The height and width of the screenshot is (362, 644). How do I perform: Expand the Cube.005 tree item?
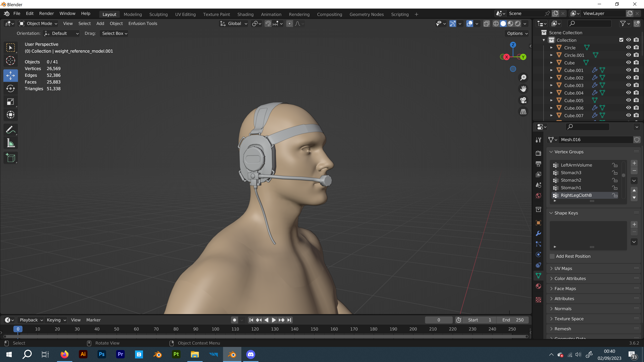(551, 100)
